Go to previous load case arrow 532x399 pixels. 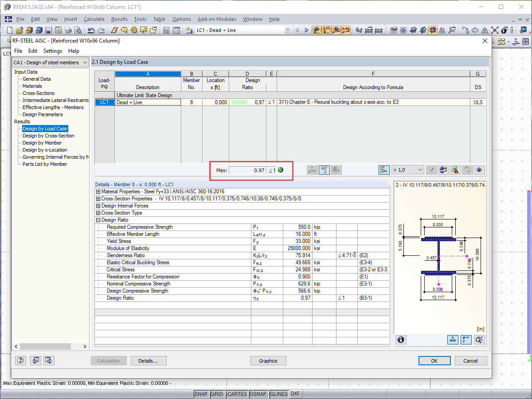(297, 30)
